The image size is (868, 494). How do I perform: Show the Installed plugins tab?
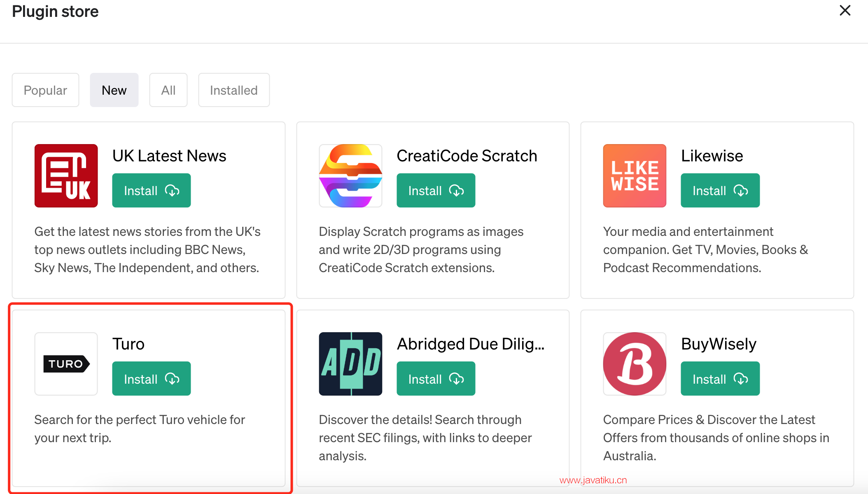pyautogui.click(x=234, y=90)
